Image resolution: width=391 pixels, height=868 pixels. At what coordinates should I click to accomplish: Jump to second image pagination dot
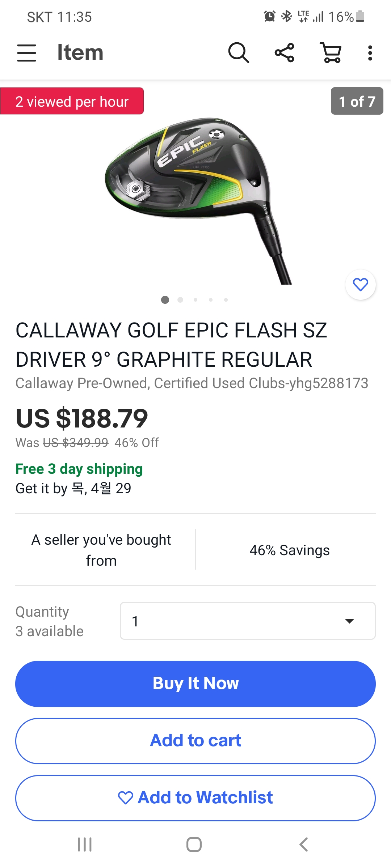(x=180, y=300)
